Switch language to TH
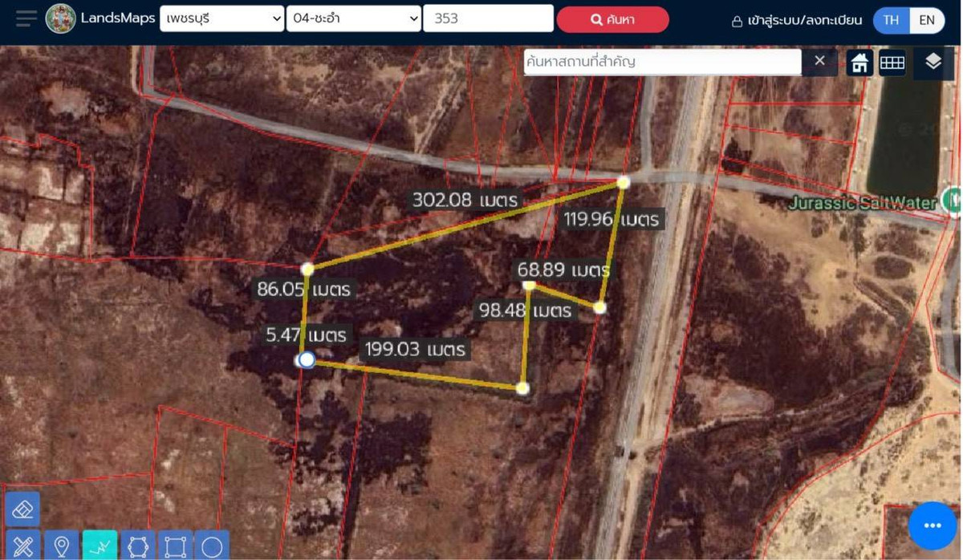 [x=891, y=20]
